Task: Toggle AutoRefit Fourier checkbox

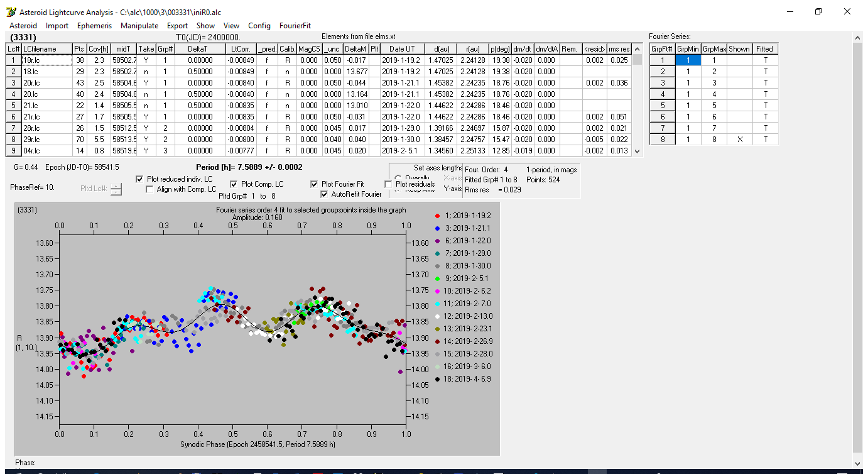Action: (x=325, y=194)
